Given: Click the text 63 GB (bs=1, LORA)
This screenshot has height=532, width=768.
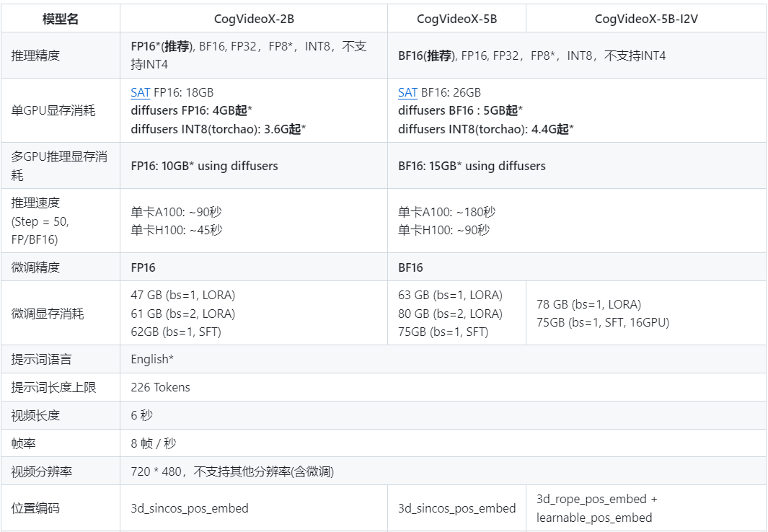Looking at the screenshot, I should pos(451,295).
